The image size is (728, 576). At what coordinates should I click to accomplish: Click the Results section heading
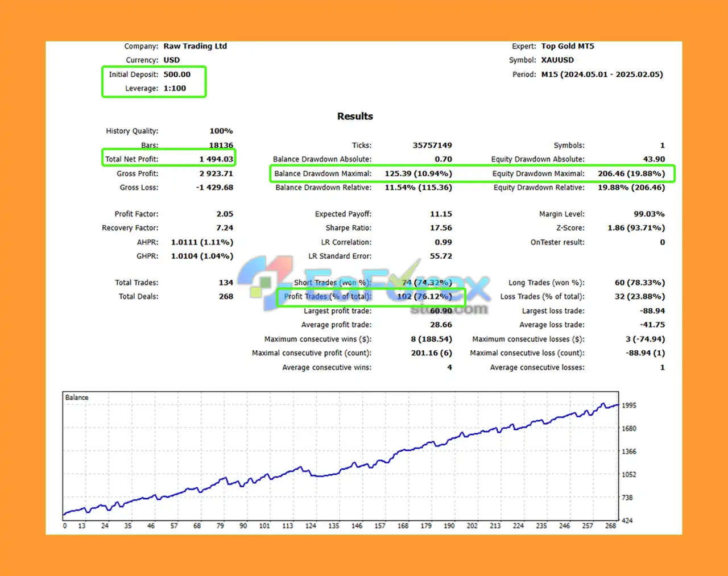tap(355, 116)
